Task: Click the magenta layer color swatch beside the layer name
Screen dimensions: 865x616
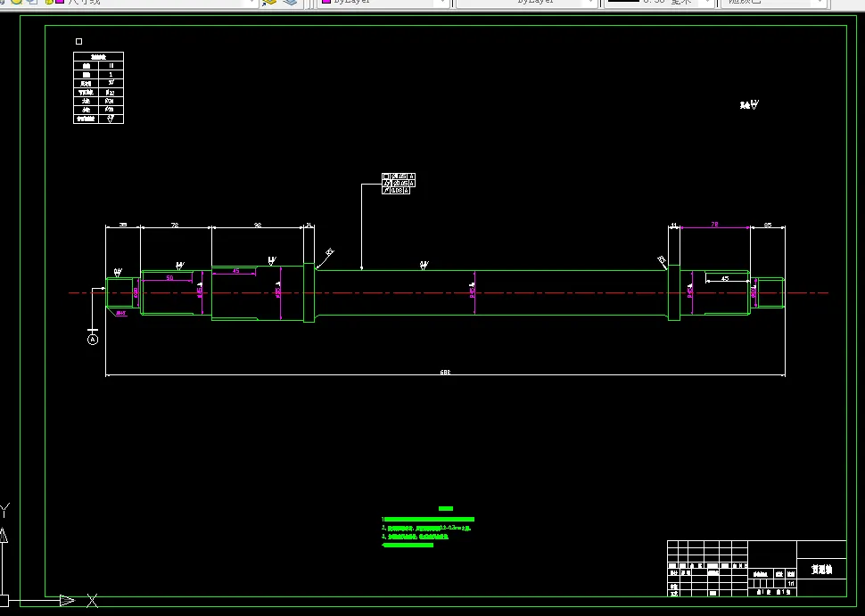Action: (60, 2)
